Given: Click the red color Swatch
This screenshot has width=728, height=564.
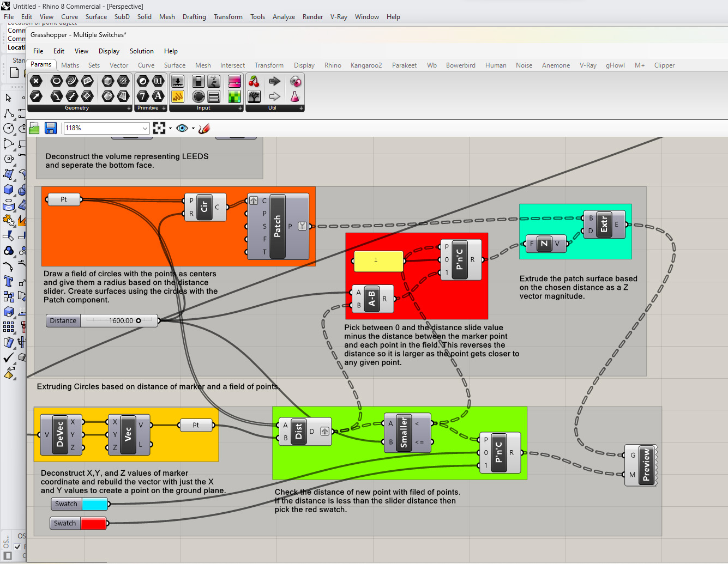Looking at the screenshot, I should 93,524.
